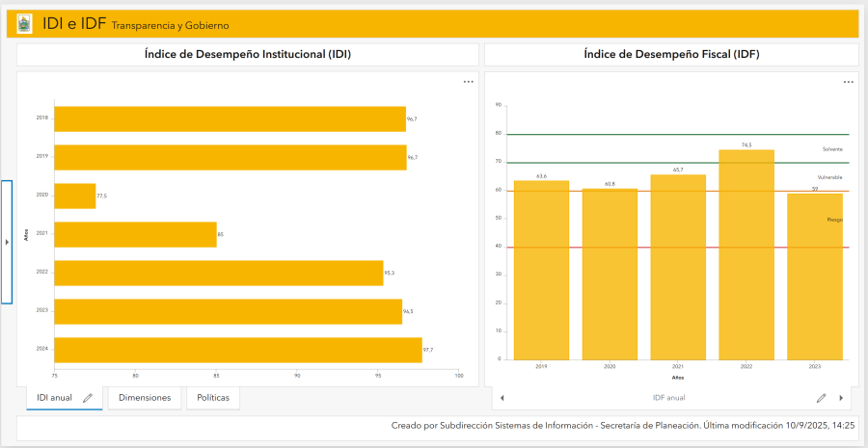The image size is (868, 448).
Task: Select the 2024 IDI bar valued 97,7
Action: click(238, 350)
